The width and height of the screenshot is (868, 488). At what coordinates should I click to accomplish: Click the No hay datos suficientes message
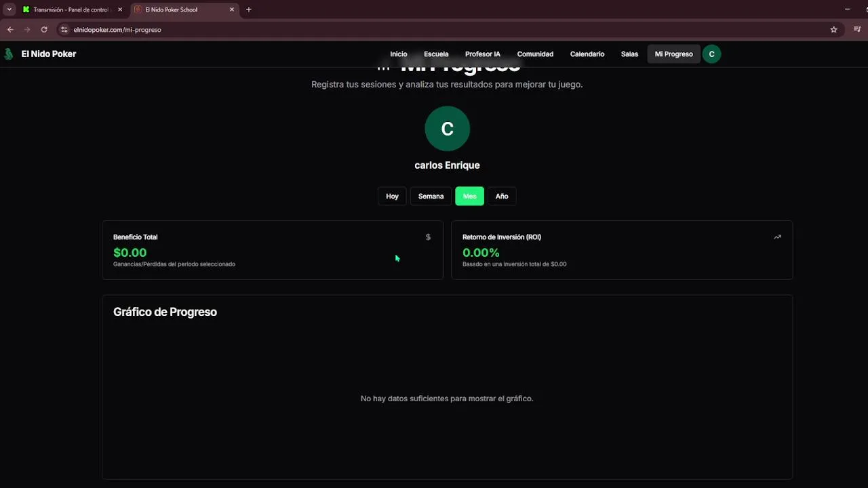[x=447, y=399]
